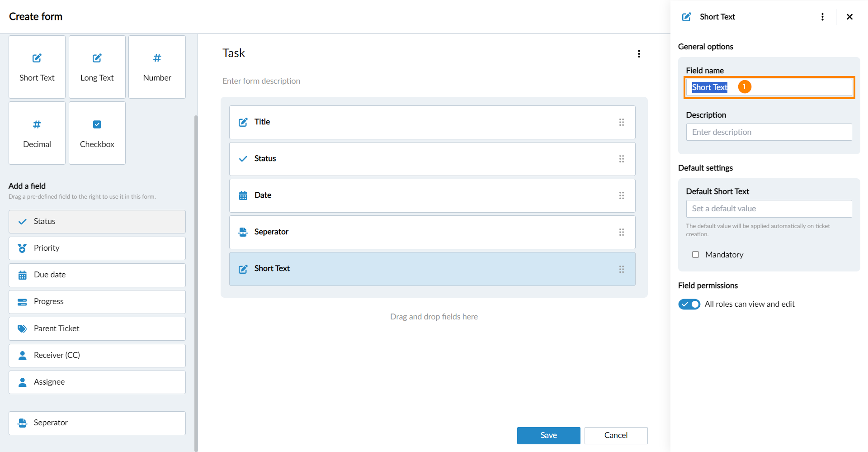Screen dimensions: 868x452
Task: Click the Short Text field type tile
Action: coord(37,67)
